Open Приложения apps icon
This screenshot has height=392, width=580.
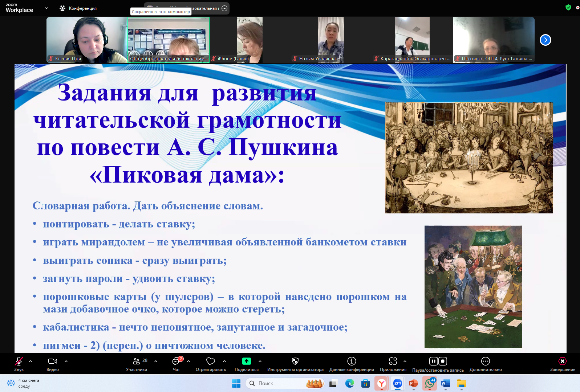[x=393, y=362]
